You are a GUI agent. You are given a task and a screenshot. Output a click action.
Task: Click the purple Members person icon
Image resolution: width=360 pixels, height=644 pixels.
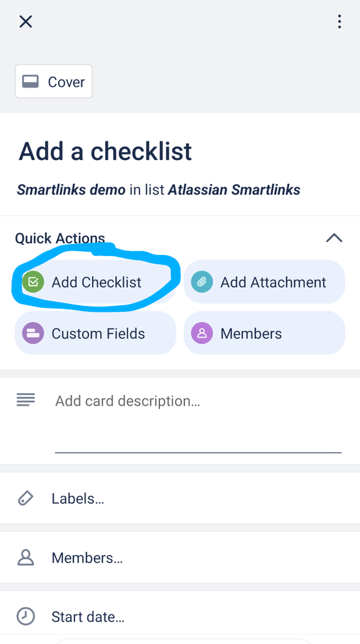tap(202, 333)
